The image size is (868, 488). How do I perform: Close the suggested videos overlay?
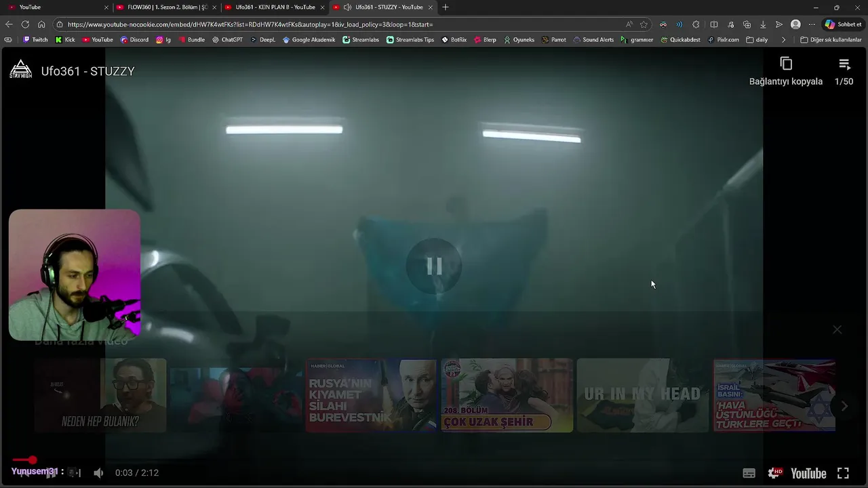click(837, 329)
